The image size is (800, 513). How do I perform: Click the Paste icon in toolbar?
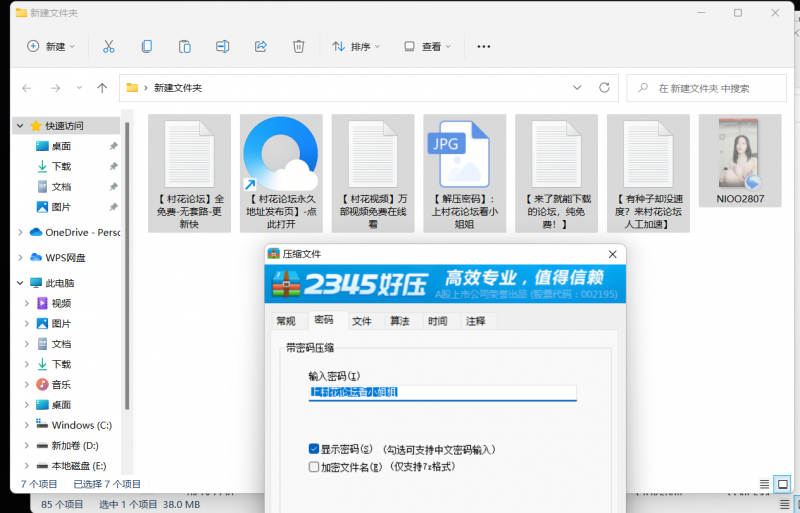185,46
